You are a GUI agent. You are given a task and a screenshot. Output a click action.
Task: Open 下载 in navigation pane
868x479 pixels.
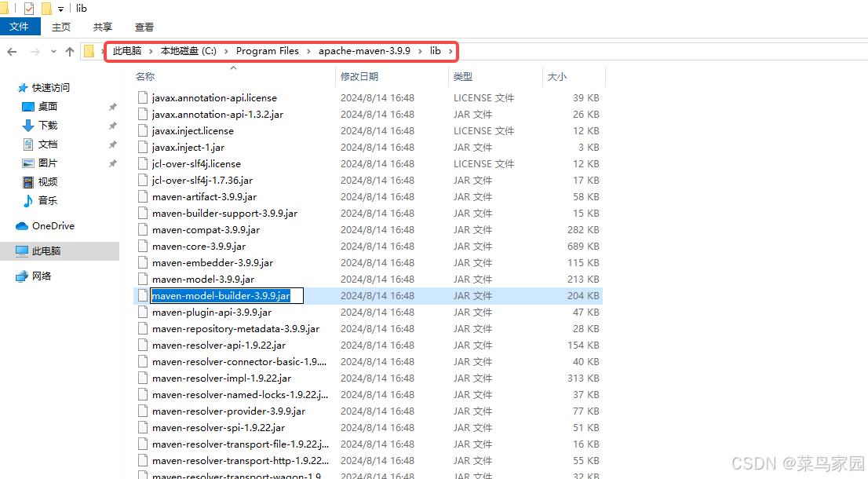48,125
